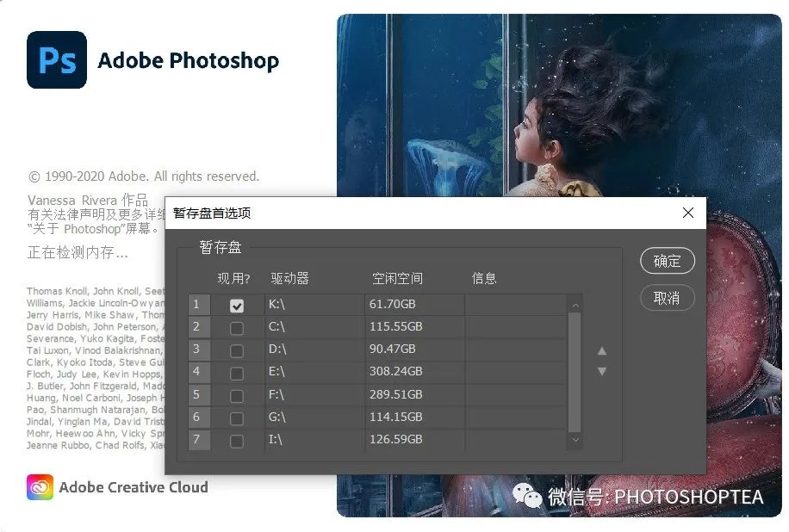
Task: Click the Adobe Creative Cloud logo icon
Action: coord(40,487)
